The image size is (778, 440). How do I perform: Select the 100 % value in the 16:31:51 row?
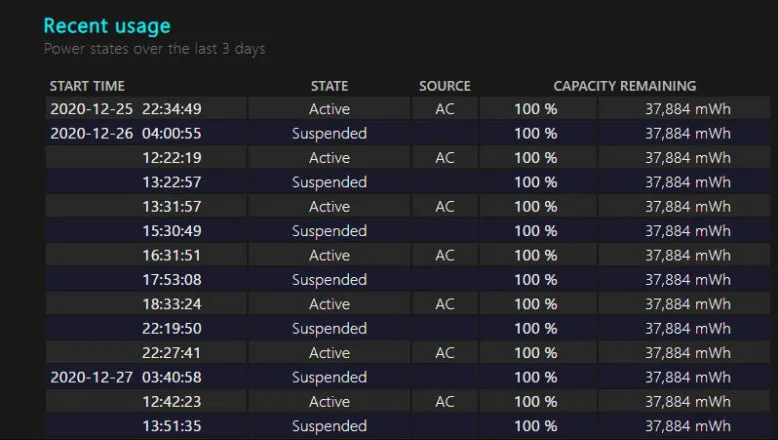536,255
